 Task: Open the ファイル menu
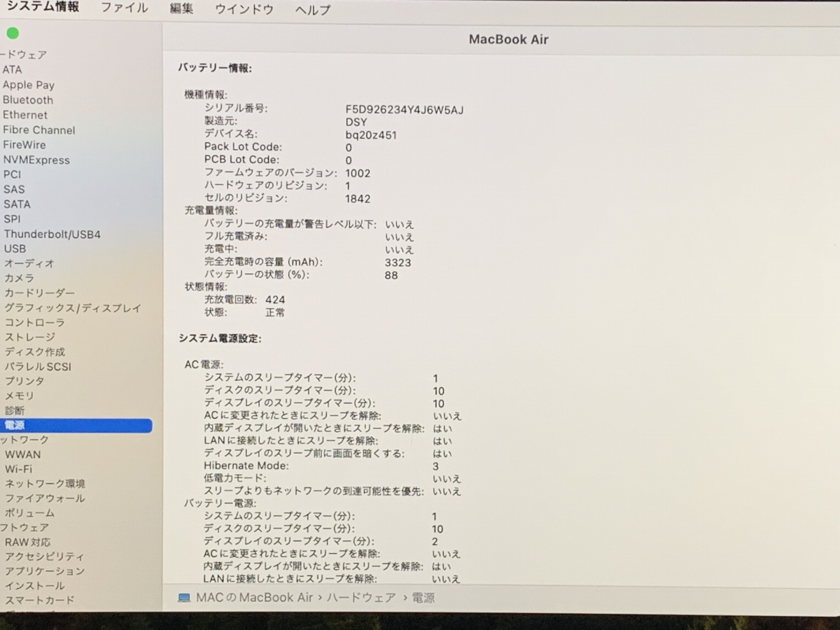click(x=124, y=9)
